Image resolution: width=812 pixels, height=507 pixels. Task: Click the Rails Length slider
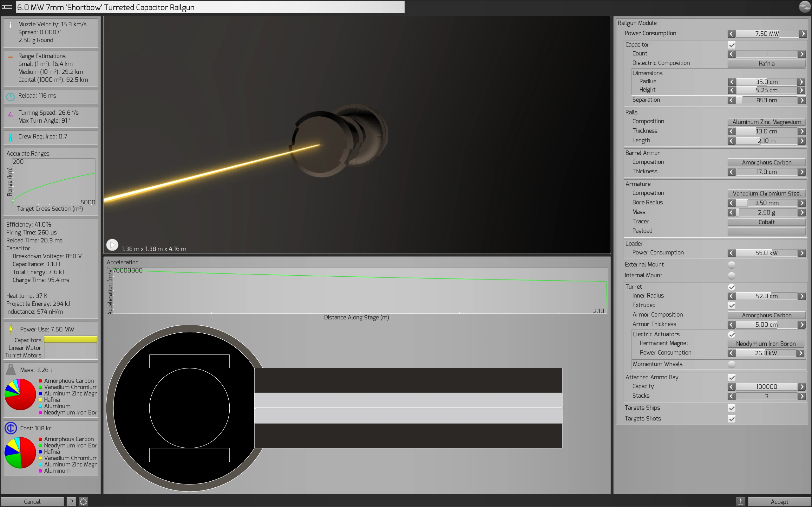tap(766, 141)
